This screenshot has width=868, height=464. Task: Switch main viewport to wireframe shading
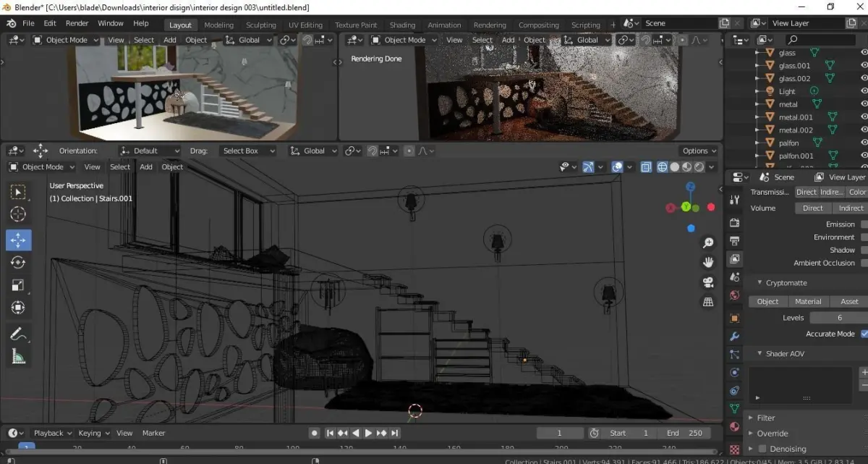662,167
